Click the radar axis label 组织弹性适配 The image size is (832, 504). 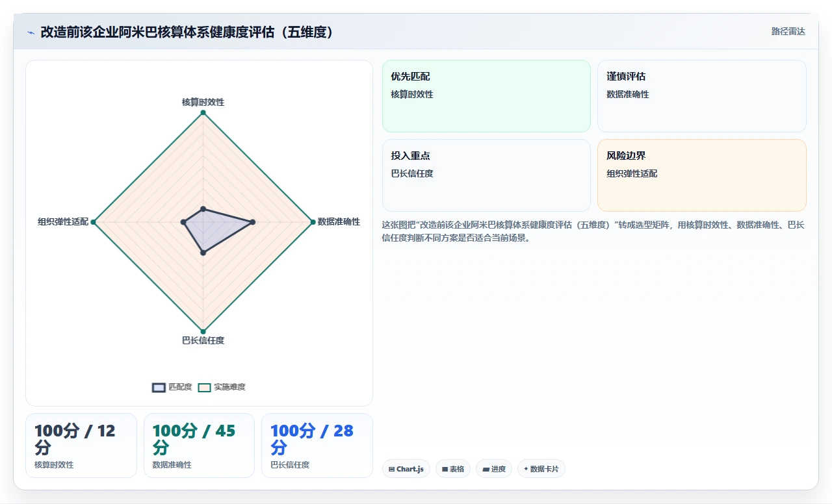pos(63,222)
